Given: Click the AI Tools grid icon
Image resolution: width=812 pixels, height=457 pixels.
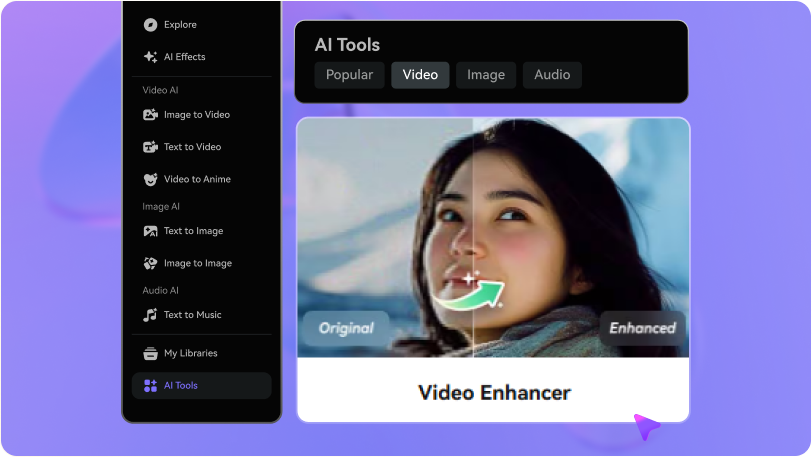Looking at the screenshot, I should click(x=150, y=386).
